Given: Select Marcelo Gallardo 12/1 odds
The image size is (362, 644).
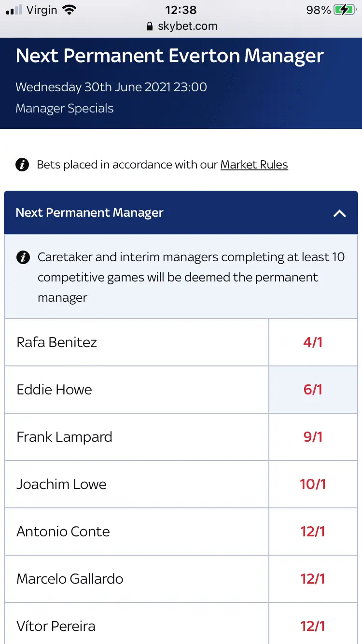Looking at the screenshot, I should click(313, 579).
